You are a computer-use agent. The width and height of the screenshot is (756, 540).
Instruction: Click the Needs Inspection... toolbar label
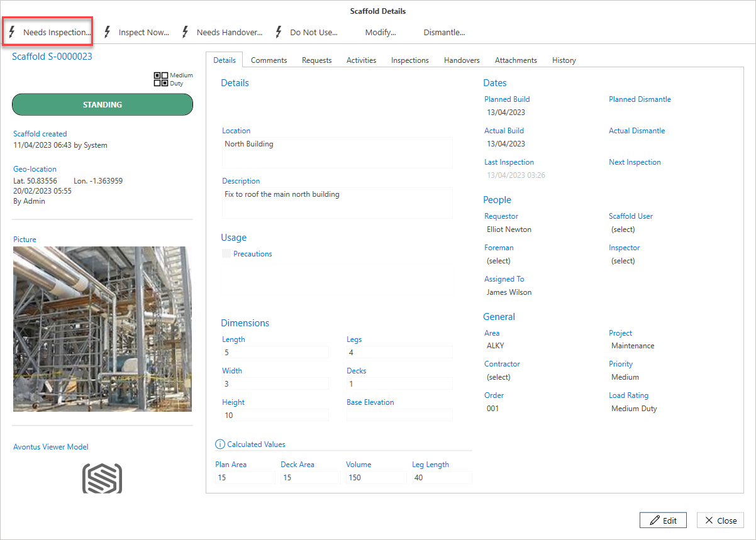(x=57, y=32)
